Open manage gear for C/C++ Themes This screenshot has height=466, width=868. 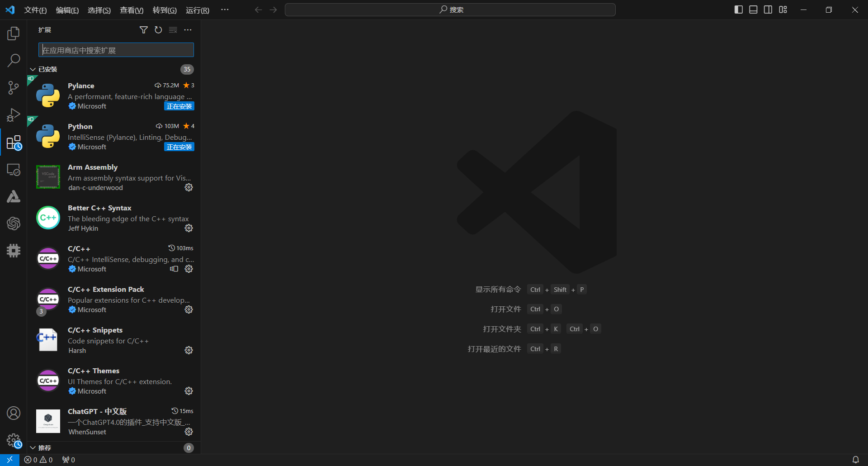click(189, 391)
